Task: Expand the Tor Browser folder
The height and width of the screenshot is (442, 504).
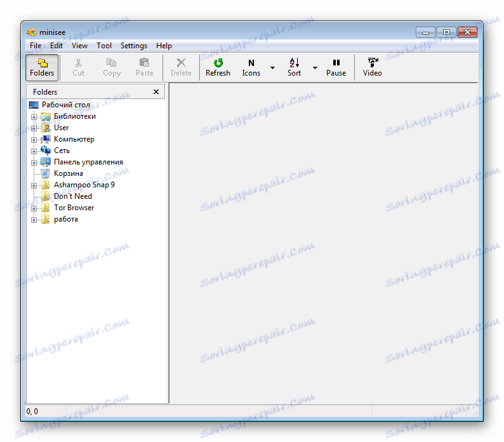Action: pyautogui.click(x=34, y=208)
